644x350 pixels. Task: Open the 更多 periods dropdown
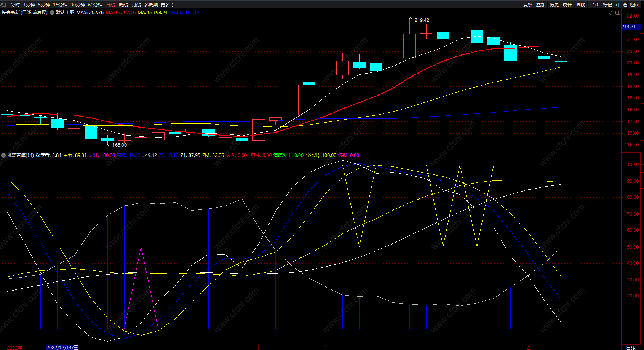tap(167, 5)
